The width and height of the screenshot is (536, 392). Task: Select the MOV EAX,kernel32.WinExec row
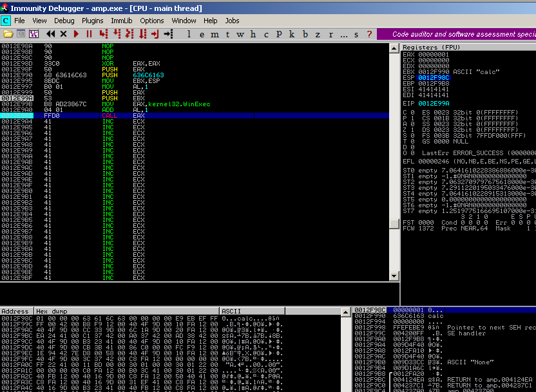195,104
